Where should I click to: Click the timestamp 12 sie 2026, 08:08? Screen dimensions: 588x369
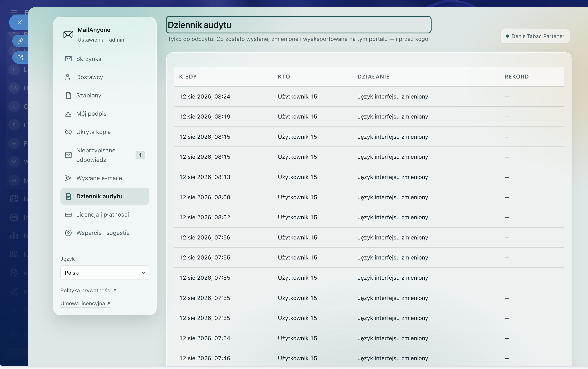(205, 197)
